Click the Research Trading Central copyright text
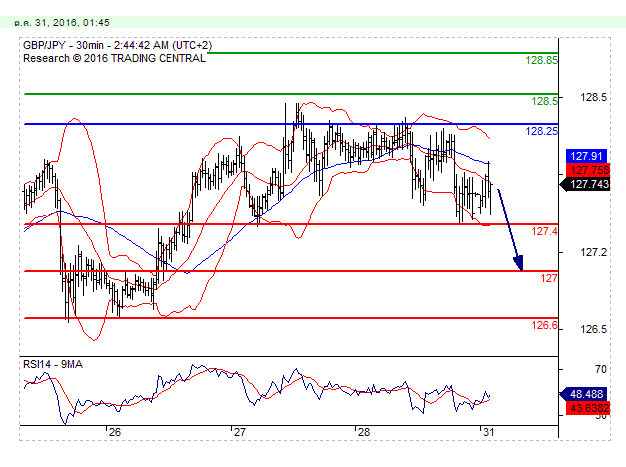 (114, 58)
